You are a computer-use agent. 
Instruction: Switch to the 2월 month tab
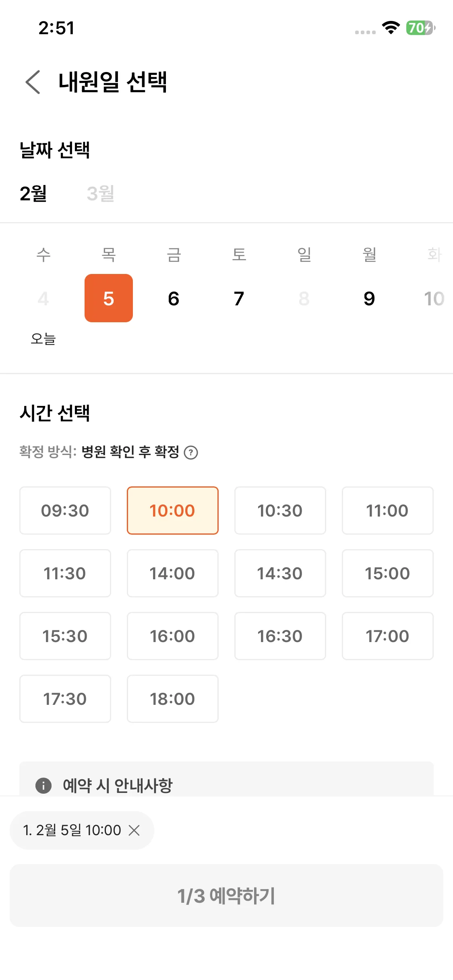click(x=33, y=194)
